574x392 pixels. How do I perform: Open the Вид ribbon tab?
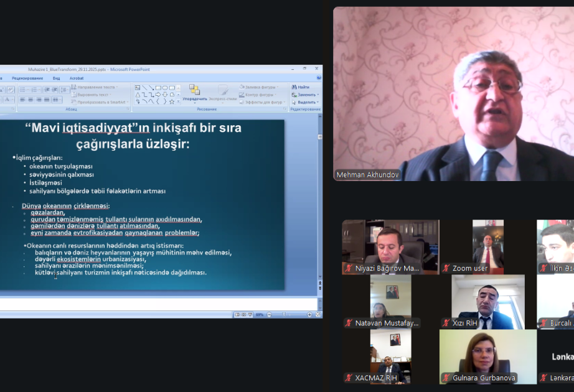click(x=56, y=78)
